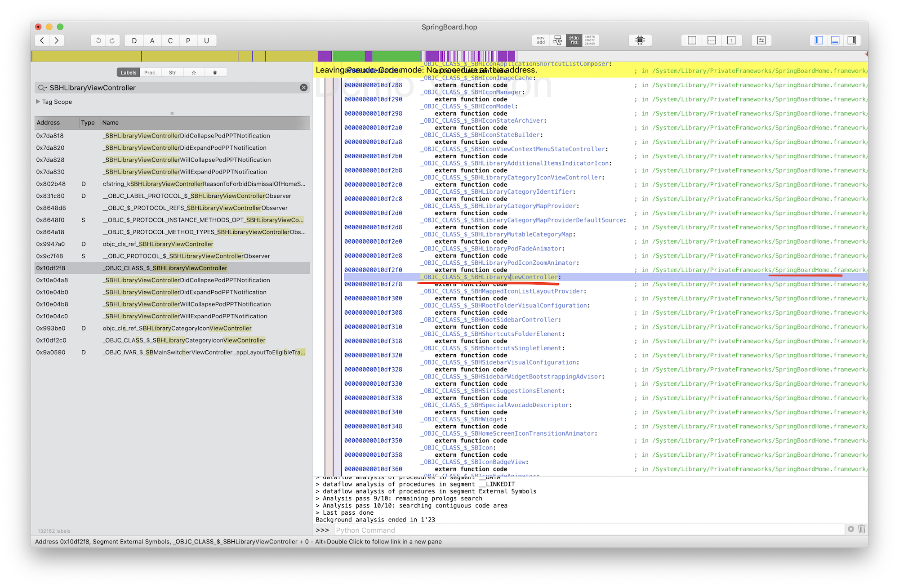Viewport: 899px width, 588px height.
Task: Switch to the Str tab
Action: tap(172, 72)
